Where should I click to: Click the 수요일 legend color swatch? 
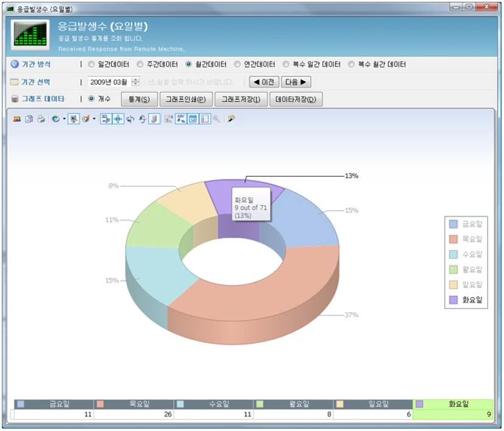click(x=453, y=254)
